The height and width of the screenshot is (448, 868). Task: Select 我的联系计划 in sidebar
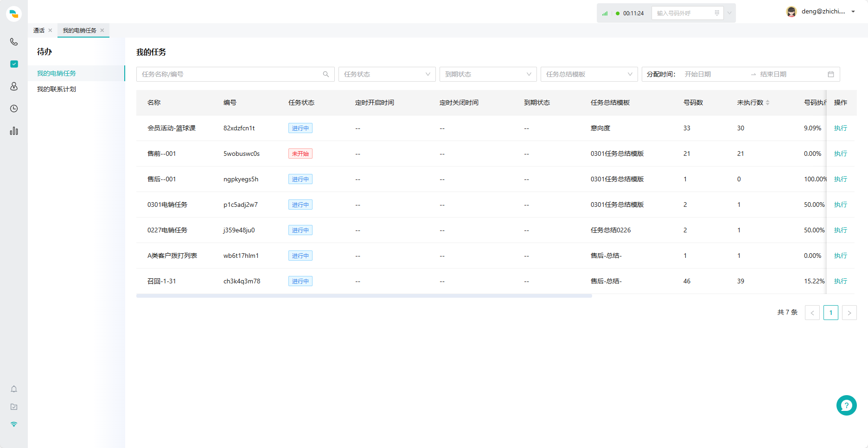click(x=77, y=89)
